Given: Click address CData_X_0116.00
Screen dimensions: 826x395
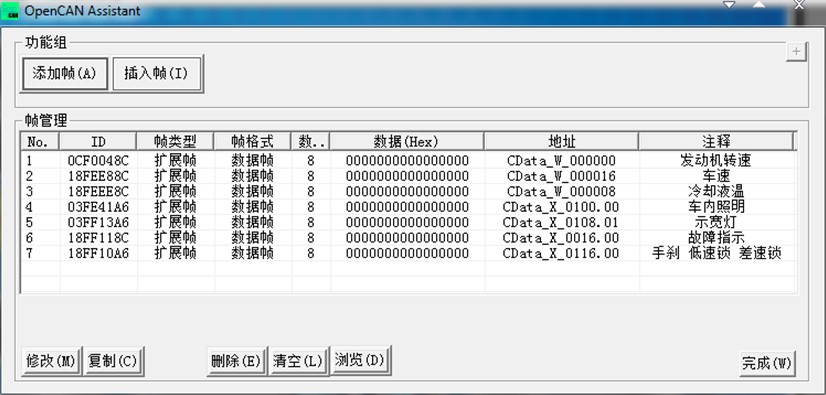Looking at the screenshot, I should [561, 253].
